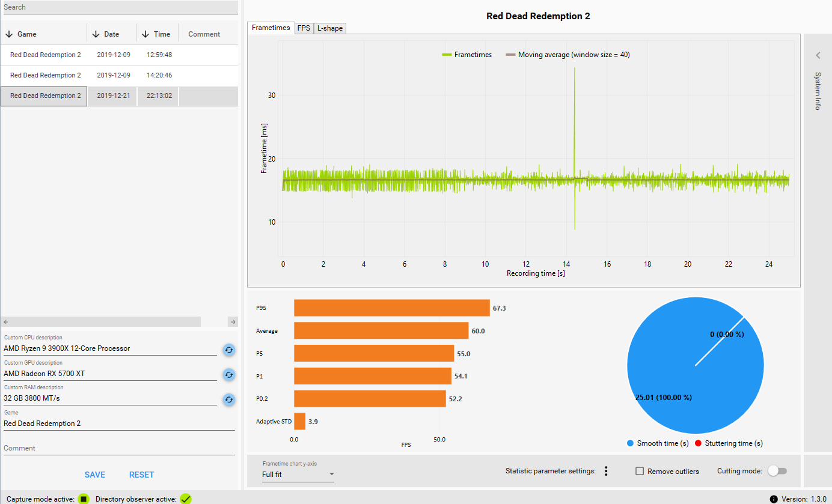Select the record from 22:13:02
The height and width of the screenshot is (504, 832).
(x=119, y=96)
